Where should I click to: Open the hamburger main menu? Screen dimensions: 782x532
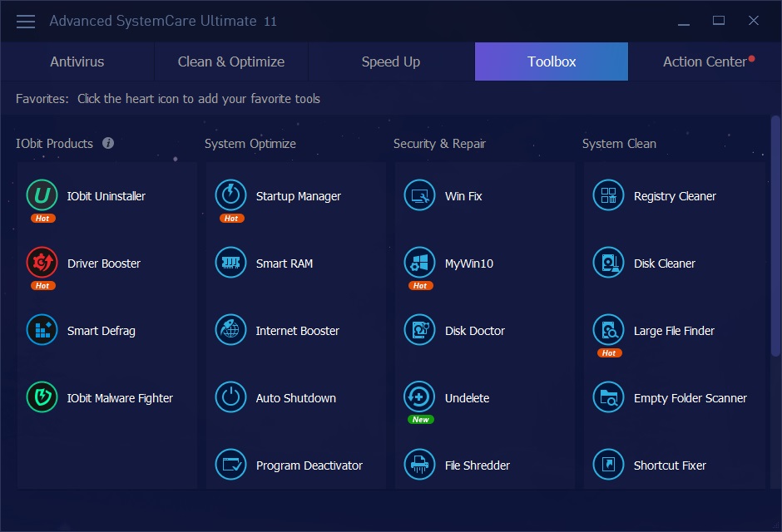pyautogui.click(x=26, y=22)
